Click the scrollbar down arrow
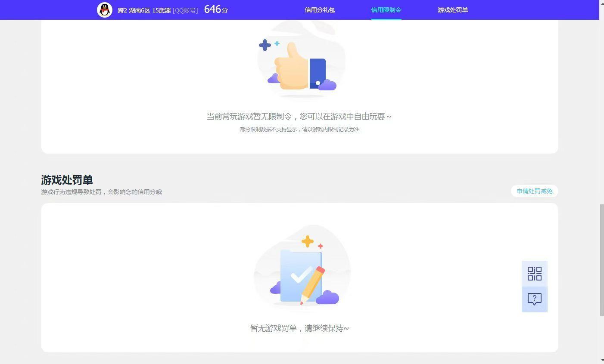The image size is (604, 364). 601,361
